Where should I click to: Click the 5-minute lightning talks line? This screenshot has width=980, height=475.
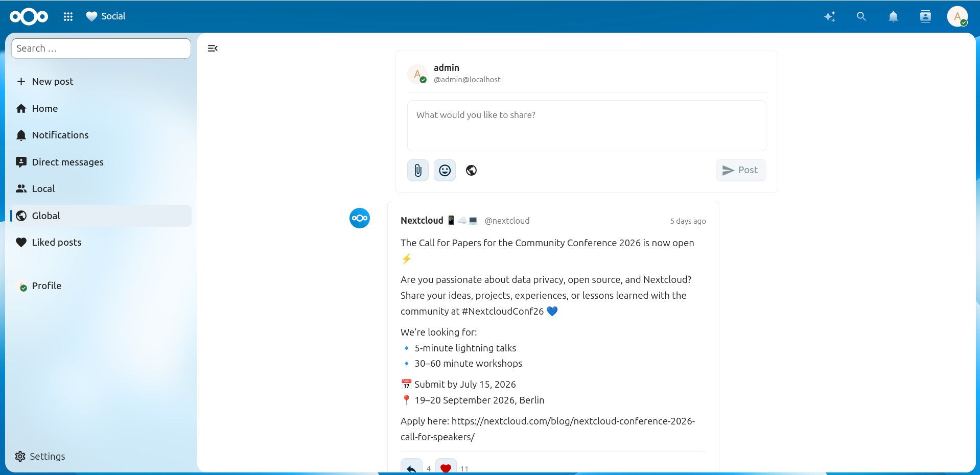[459, 348]
